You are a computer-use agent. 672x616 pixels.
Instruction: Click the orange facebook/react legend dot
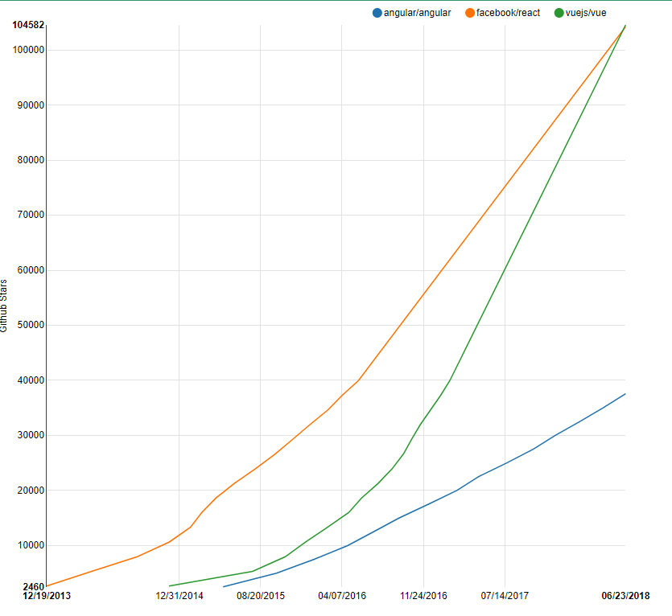tap(470, 13)
